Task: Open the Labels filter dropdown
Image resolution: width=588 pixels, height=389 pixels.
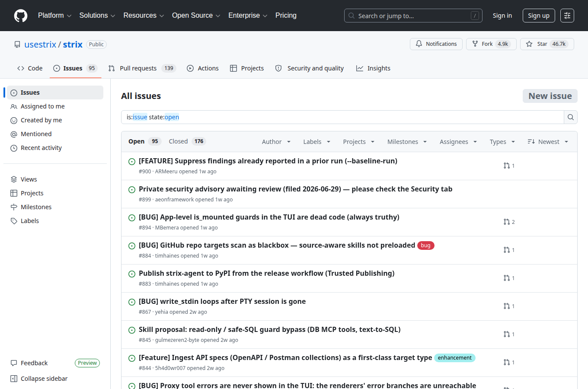Action: click(317, 142)
